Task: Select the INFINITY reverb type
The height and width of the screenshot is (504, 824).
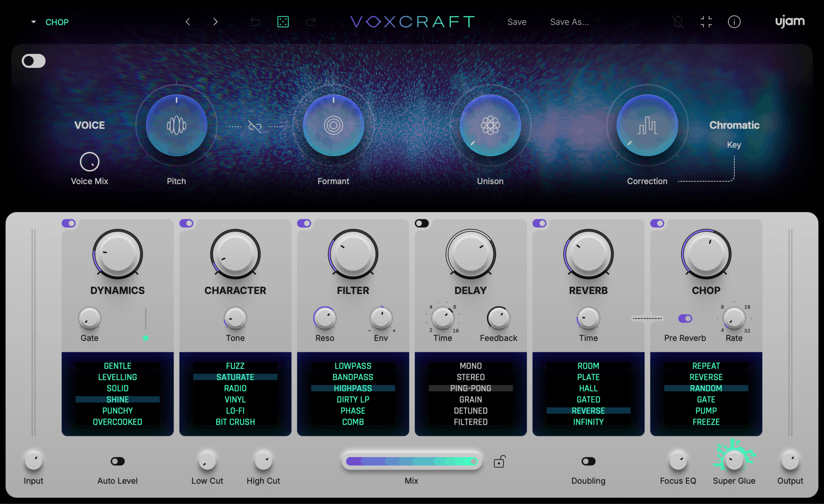Action: click(x=588, y=422)
